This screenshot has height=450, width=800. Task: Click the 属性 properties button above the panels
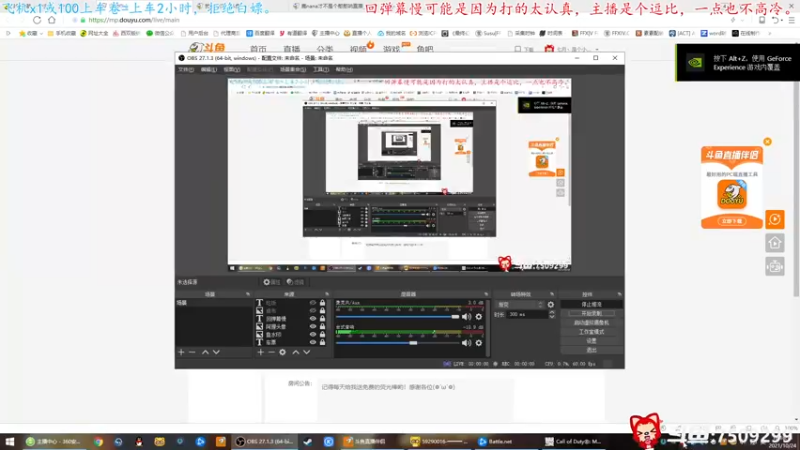[272, 282]
